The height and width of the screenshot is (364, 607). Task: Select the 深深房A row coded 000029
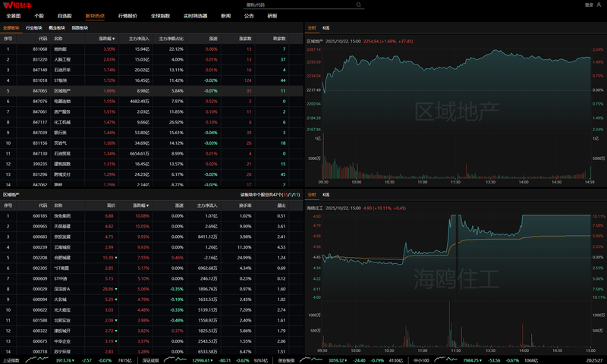tap(151, 289)
